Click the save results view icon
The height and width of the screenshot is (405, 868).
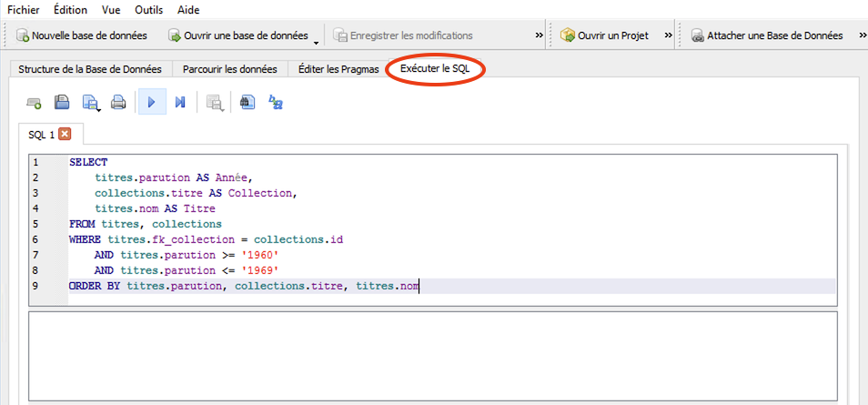click(215, 103)
